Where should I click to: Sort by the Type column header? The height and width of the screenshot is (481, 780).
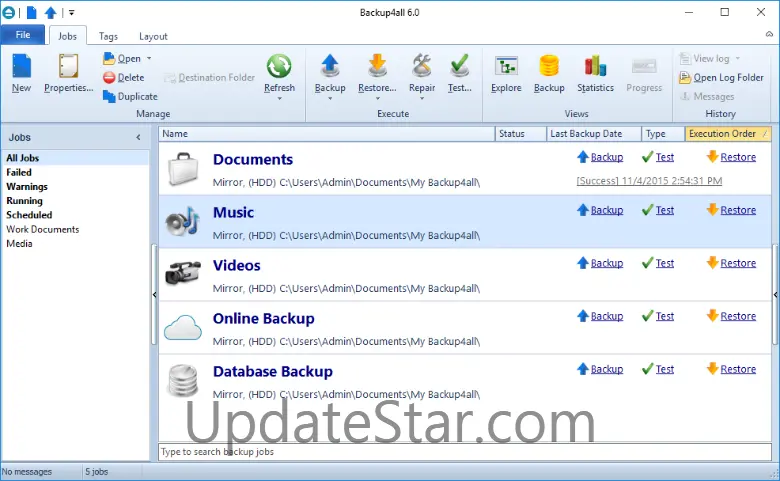[x=664, y=134]
